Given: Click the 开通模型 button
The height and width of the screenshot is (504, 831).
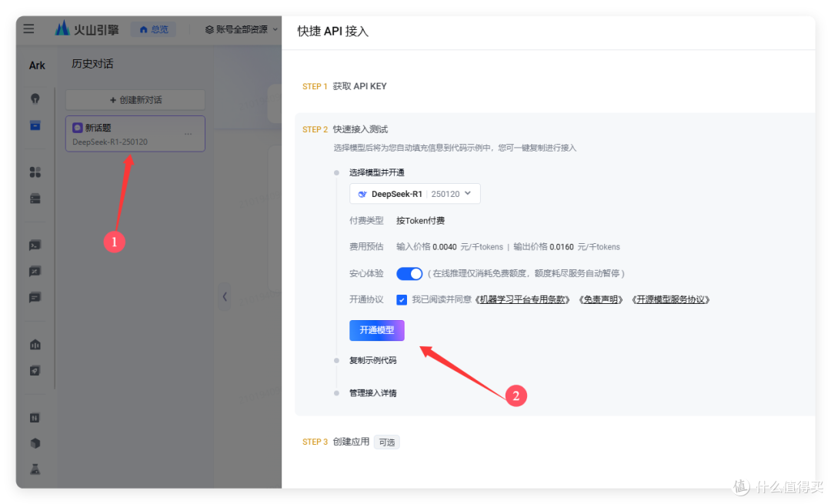Looking at the screenshot, I should [377, 330].
